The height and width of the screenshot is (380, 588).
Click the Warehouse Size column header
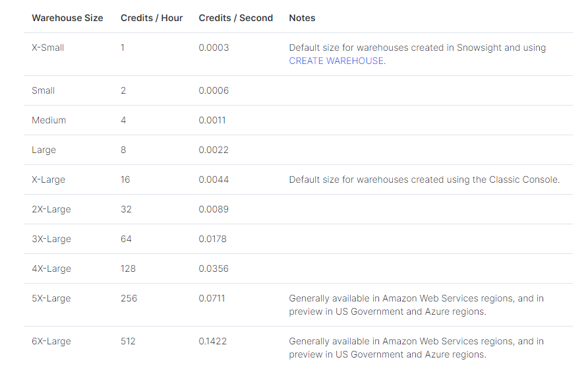coord(67,18)
